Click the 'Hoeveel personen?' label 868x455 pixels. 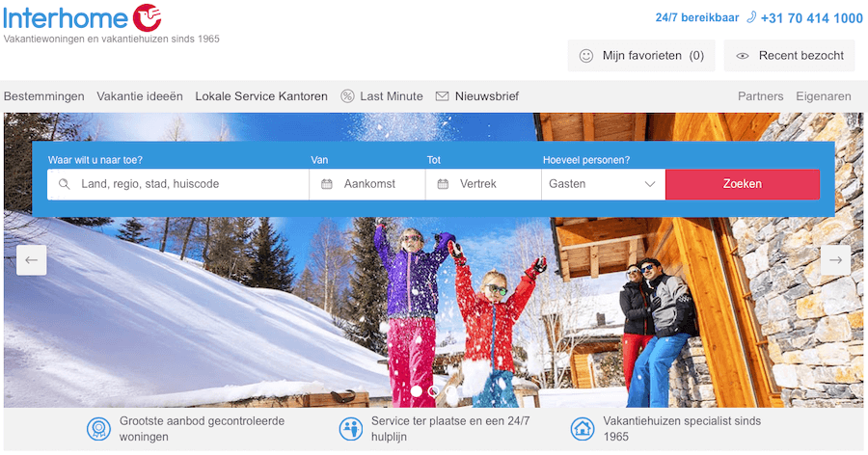tap(586, 160)
